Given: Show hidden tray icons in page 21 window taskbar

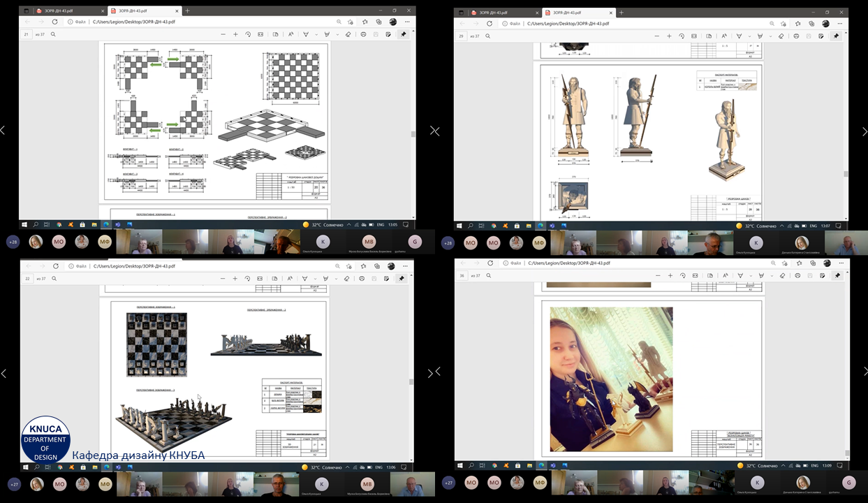Looking at the screenshot, I should [x=348, y=225].
